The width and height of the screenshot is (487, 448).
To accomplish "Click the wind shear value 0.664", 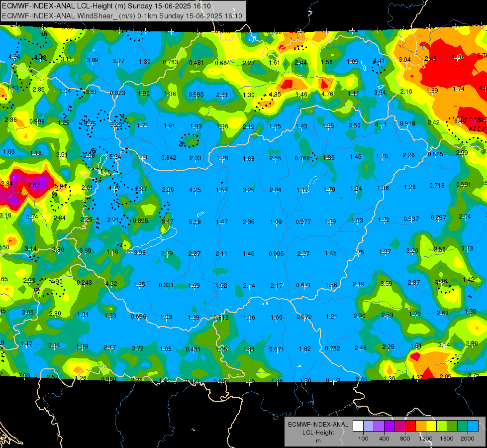I will [x=222, y=63].
